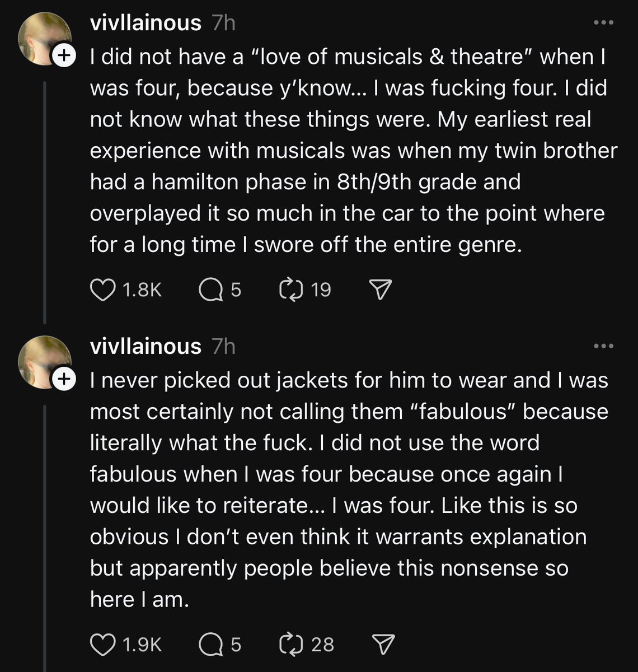Tap the 7h timestamp on second post
Screen dimensions: 638x672
coord(224,347)
